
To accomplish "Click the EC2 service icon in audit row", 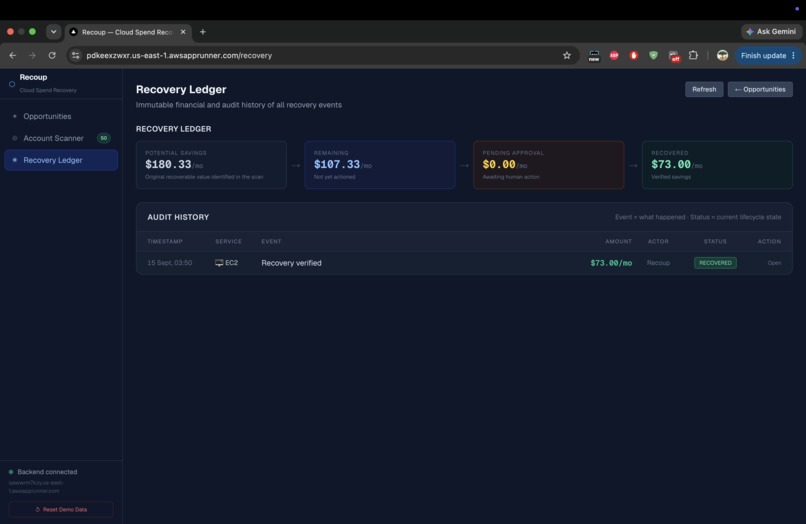I will coord(219,263).
